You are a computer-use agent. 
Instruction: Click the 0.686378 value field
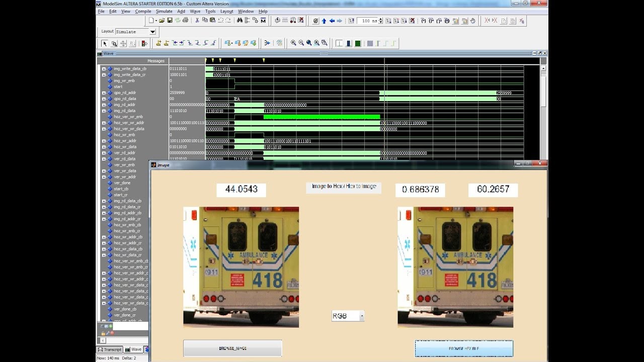(x=420, y=190)
